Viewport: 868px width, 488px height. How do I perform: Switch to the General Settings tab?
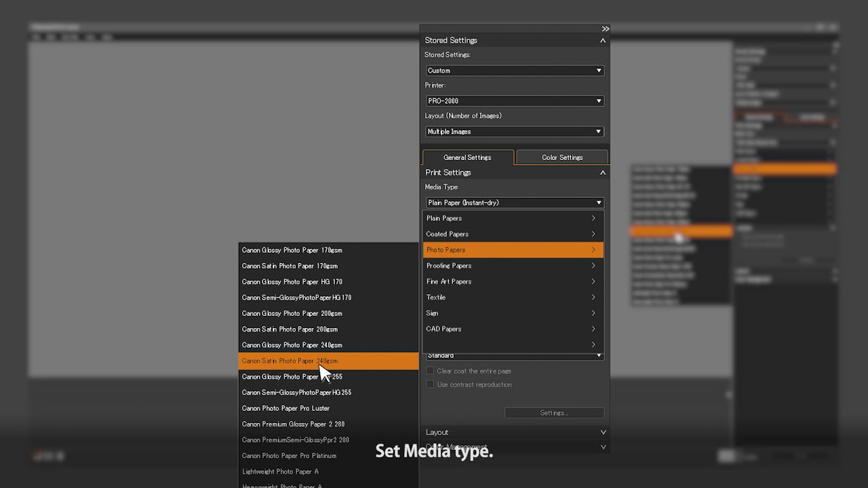coord(467,157)
